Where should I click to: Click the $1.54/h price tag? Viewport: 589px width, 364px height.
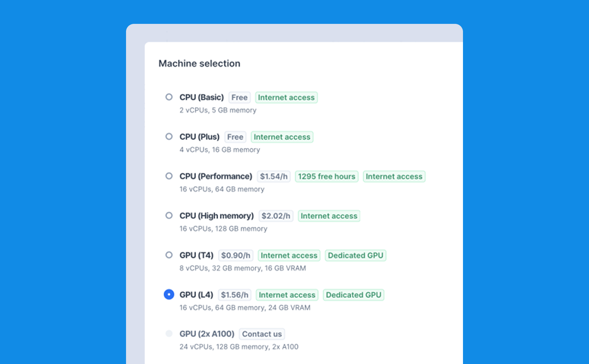pyautogui.click(x=274, y=176)
